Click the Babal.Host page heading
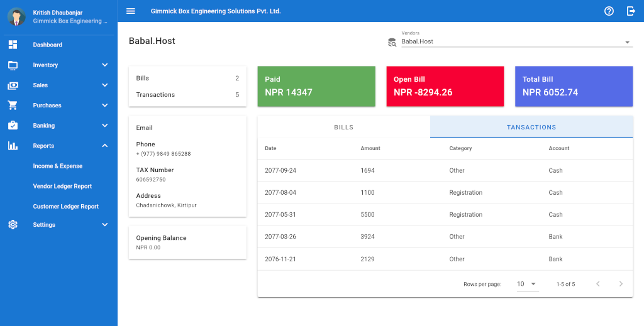644x326 pixels. [152, 41]
